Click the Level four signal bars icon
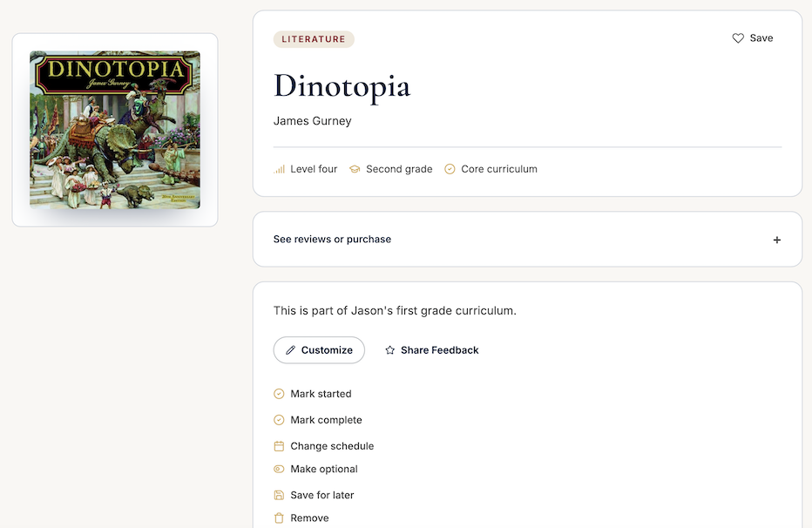The height and width of the screenshot is (528, 812). click(x=279, y=169)
